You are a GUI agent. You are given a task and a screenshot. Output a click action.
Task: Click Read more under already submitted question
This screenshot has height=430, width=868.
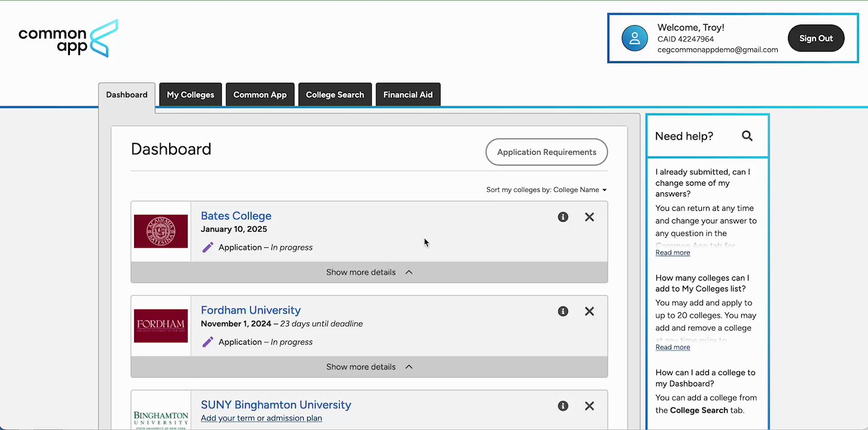(673, 253)
